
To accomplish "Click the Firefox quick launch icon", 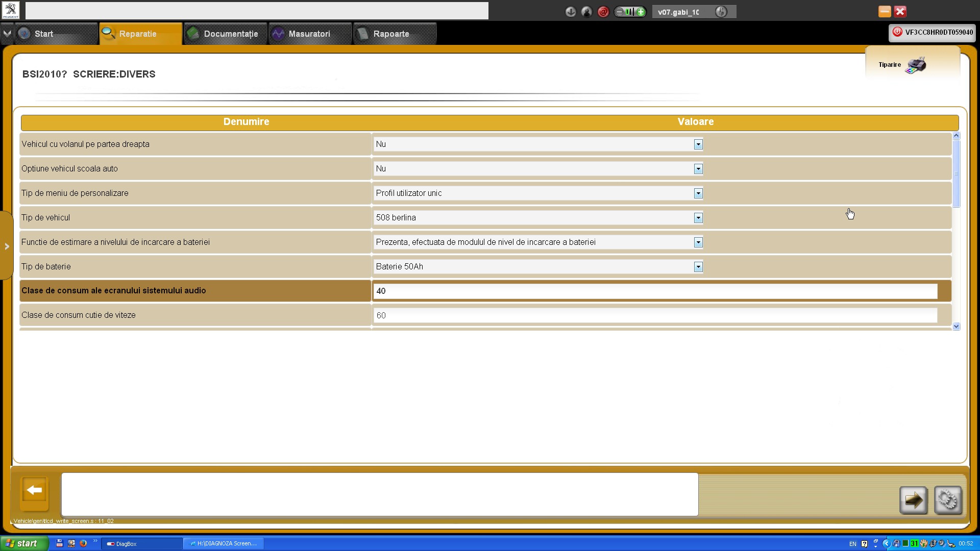I will pos(83,543).
